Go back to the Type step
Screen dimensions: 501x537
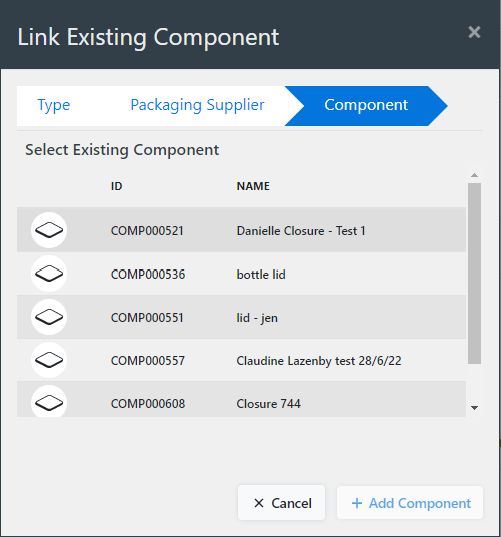54,105
